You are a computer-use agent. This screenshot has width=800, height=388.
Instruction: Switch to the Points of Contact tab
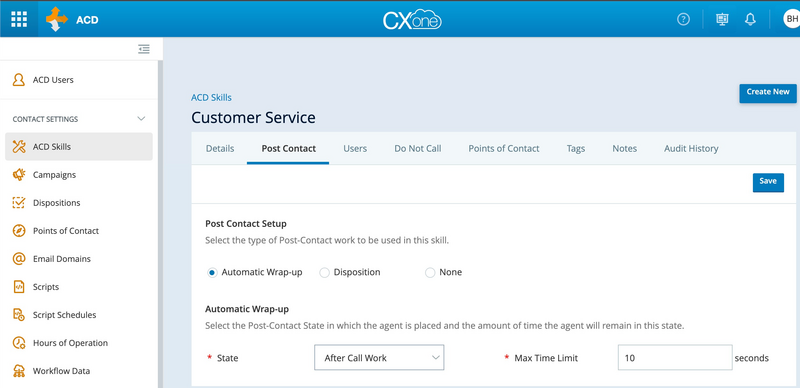(504, 149)
